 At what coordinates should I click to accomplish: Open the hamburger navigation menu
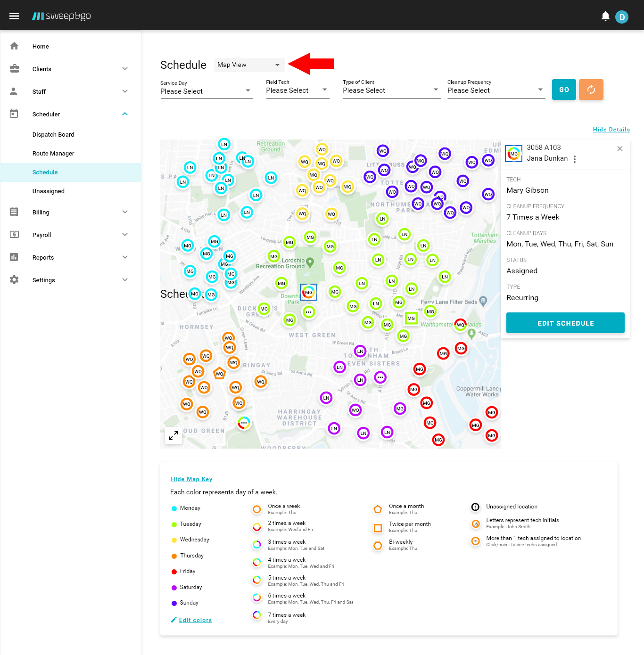coord(14,16)
